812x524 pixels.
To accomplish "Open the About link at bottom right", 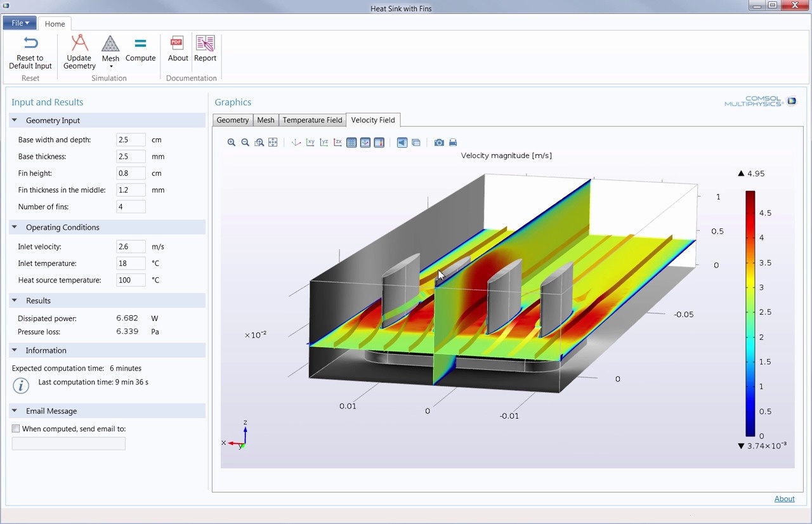I will (785, 499).
